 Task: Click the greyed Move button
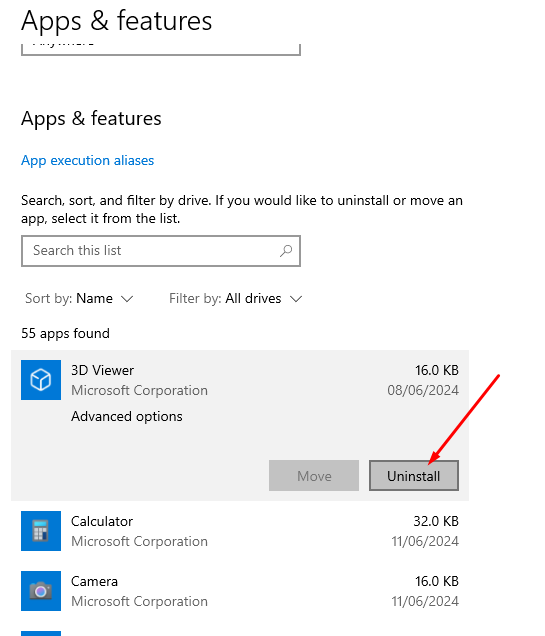pos(314,475)
